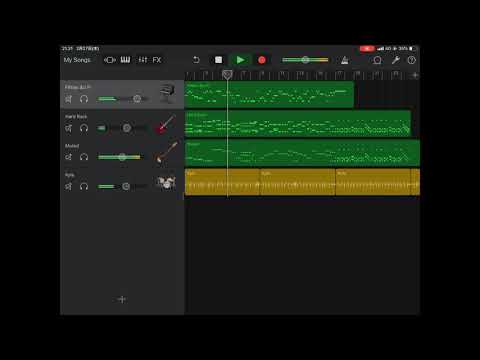
Task: Select the third yellow drummer region
Action: click(x=373, y=182)
